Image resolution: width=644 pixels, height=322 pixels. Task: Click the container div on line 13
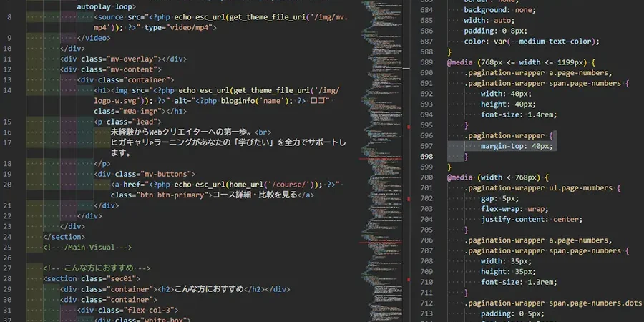pos(125,79)
